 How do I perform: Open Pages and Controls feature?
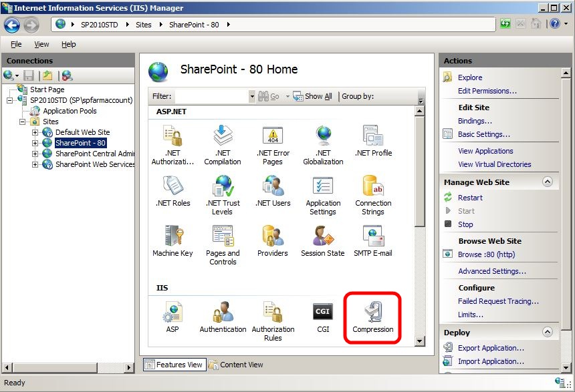coord(223,246)
